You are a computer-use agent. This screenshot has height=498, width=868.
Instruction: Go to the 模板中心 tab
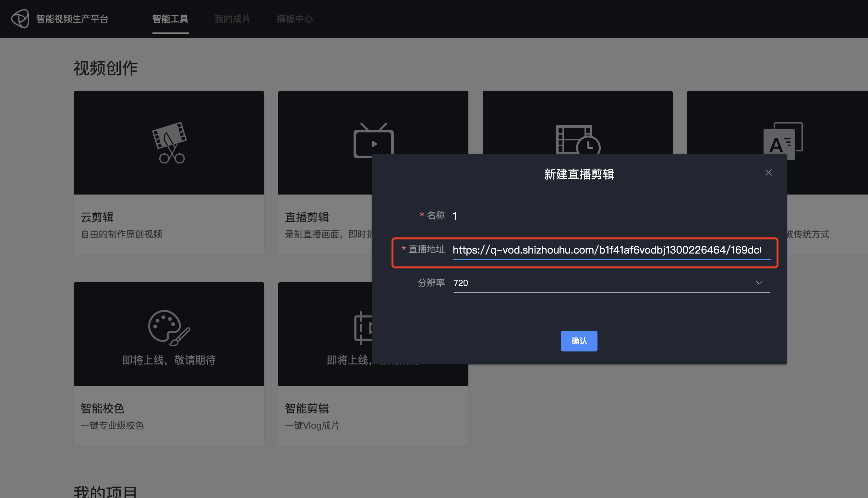pyautogui.click(x=295, y=19)
